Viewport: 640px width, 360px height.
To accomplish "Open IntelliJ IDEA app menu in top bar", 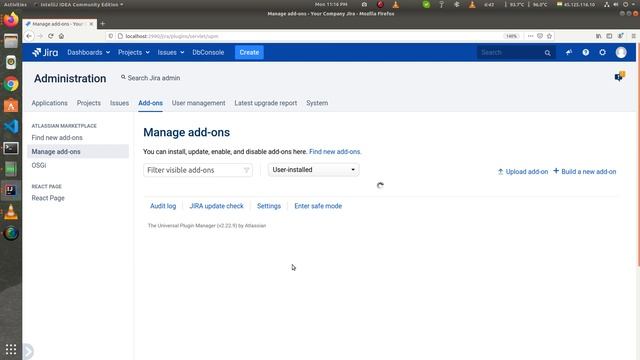I will pos(80,4).
